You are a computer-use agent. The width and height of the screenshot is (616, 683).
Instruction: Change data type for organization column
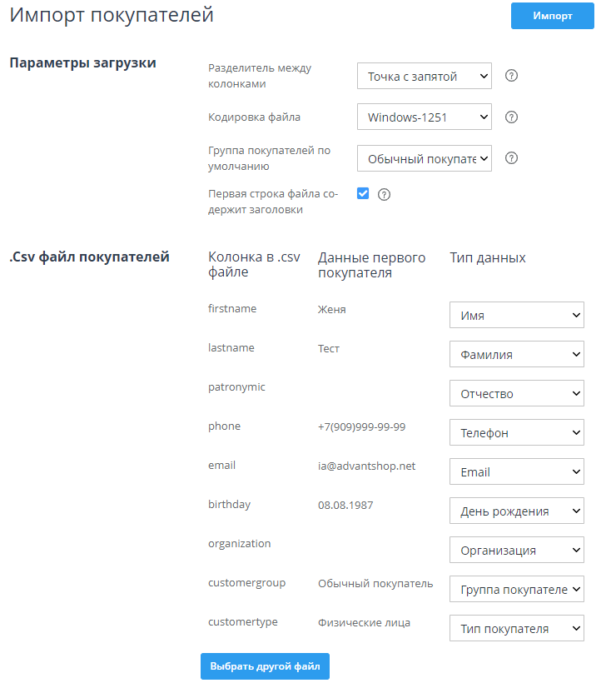[x=516, y=550]
